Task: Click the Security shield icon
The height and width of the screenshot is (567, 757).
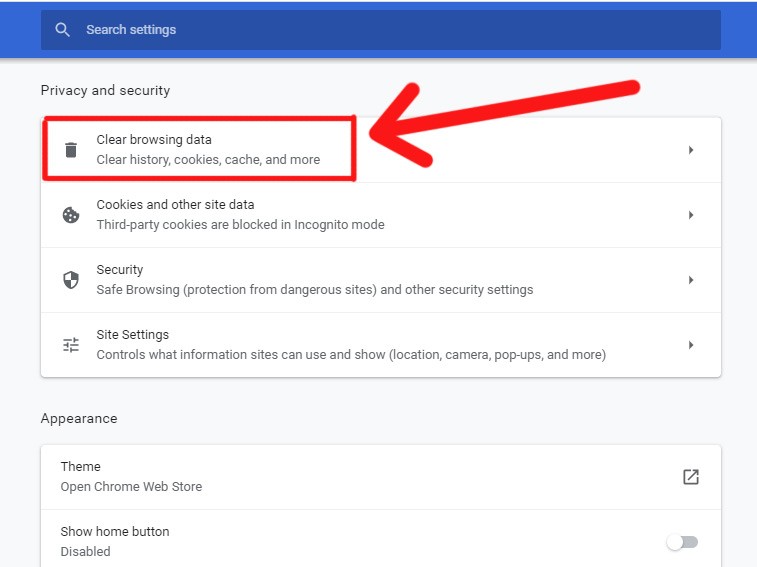Action: pos(71,280)
